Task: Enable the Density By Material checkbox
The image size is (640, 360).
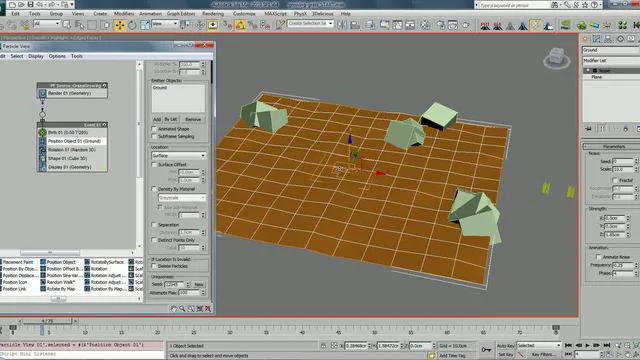Action: pyautogui.click(x=154, y=189)
